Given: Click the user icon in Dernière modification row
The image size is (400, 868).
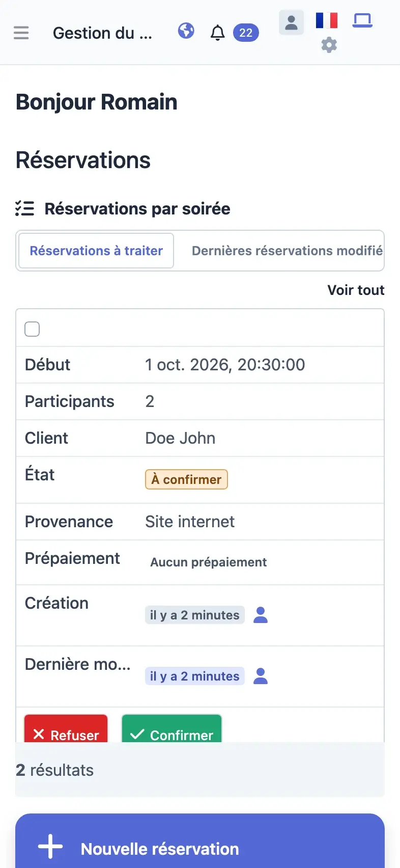Looking at the screenshot, I should pyautogui.click(x=261, y=676).
